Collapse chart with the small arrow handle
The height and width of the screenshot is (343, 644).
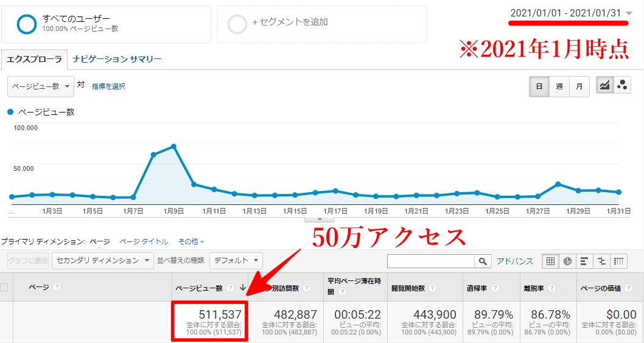point(320,220)
